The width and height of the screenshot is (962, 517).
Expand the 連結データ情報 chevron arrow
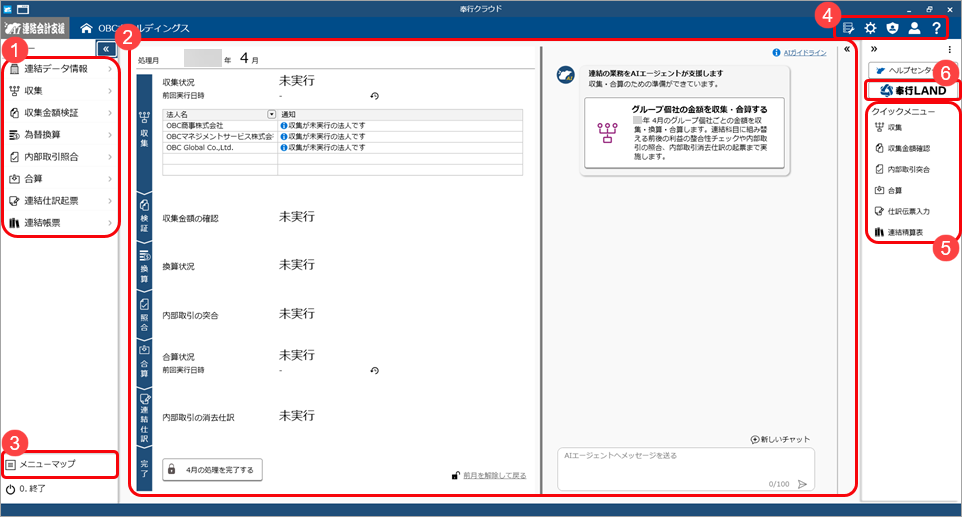(110, 69)
